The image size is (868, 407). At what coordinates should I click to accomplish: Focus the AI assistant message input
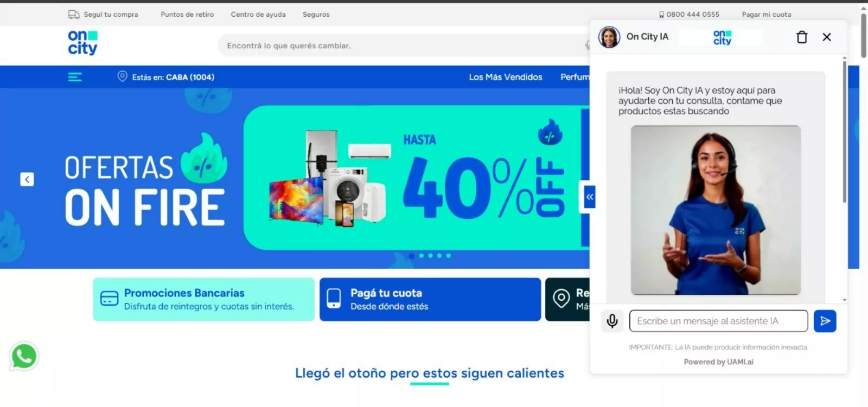tap(718, 321)
